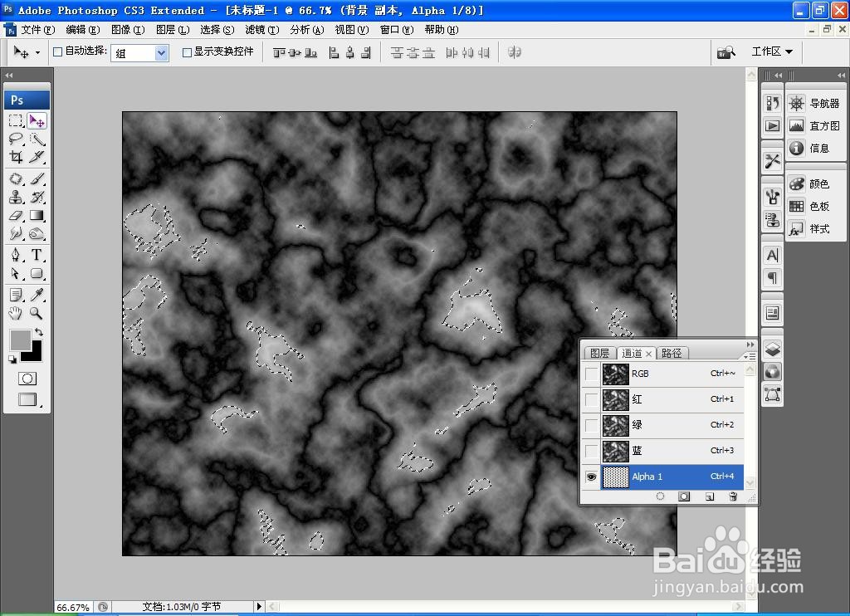Select the Clone Stamp tool

coord(16,198)
